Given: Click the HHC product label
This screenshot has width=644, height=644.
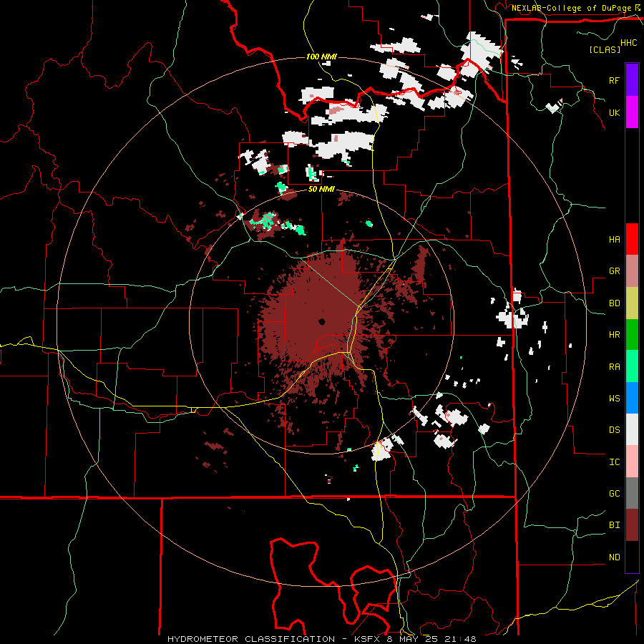Looking at the screenshot, I should click(x=628, y=43).
